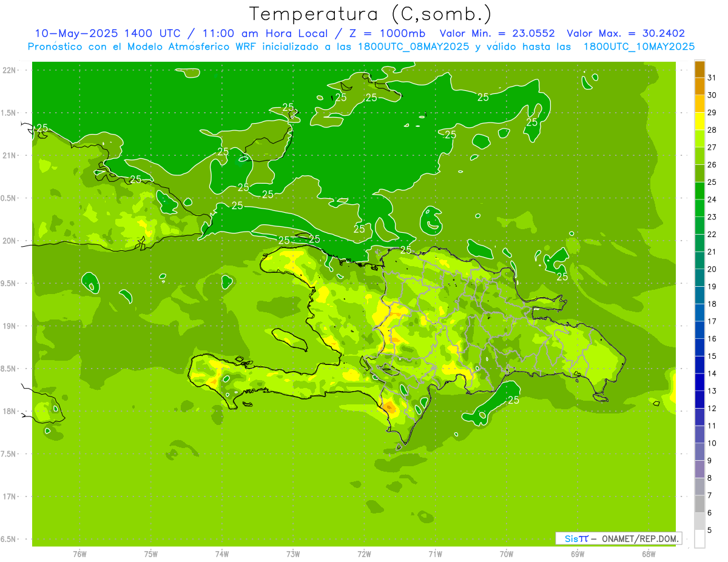728x562 pixels.
Task: Click the '22N' latitude axis label
Action: (9, 70)
